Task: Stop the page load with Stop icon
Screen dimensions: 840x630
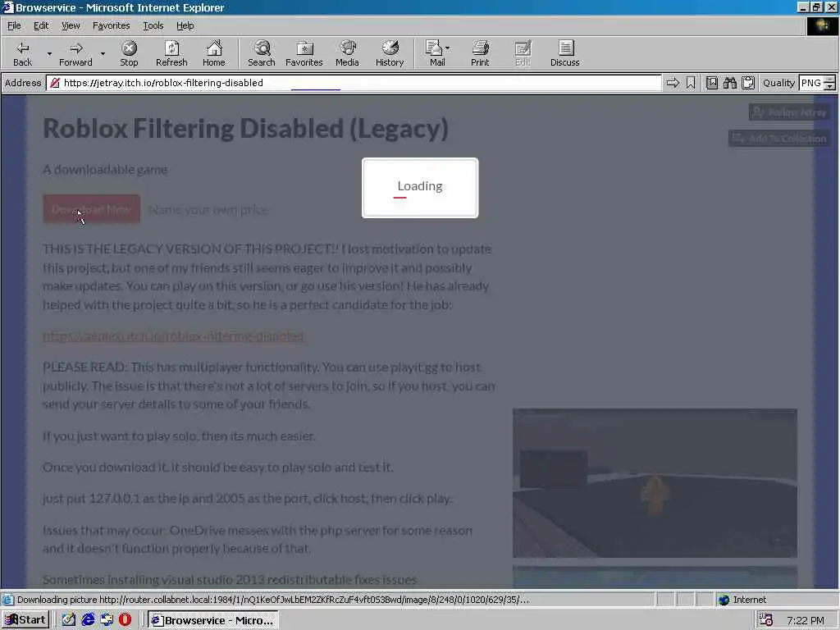Action: click(x=129, y=53)
